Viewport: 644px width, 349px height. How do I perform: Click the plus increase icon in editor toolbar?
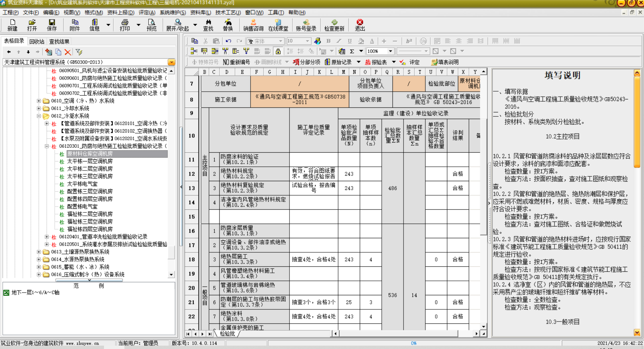tap(384, 41)
